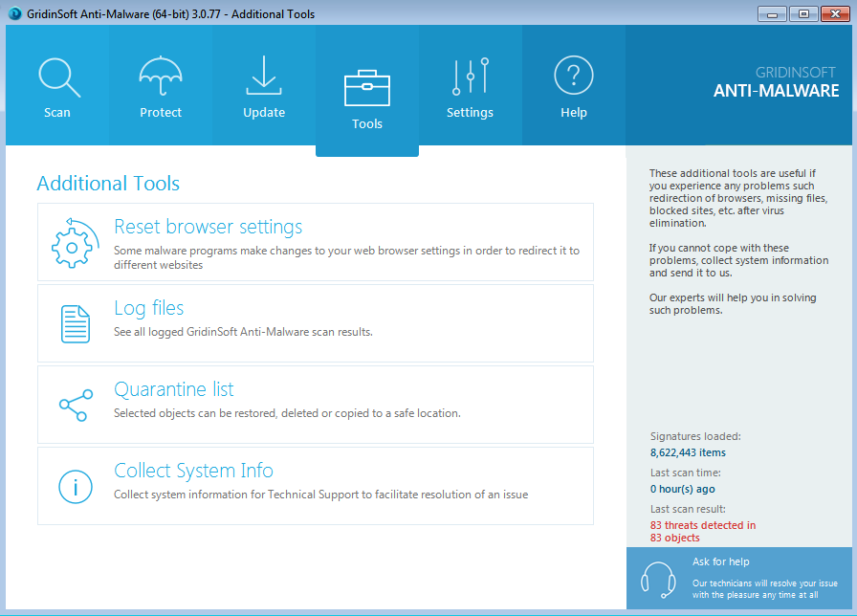Click the Help question mark icon
This screenshot has height=616, width=857.
[x=574, y=76]
